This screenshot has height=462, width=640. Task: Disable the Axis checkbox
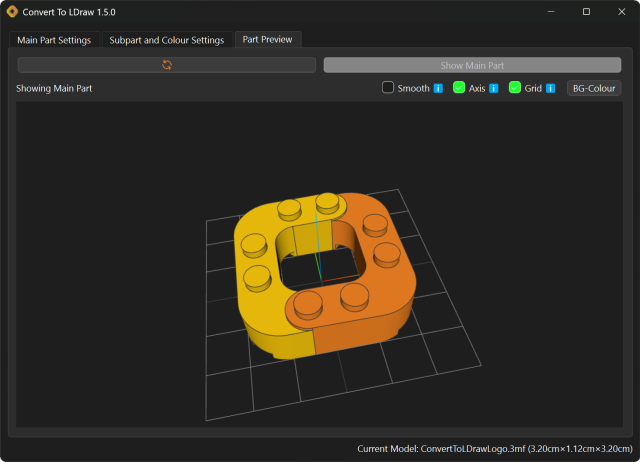(x=459, y=87)
